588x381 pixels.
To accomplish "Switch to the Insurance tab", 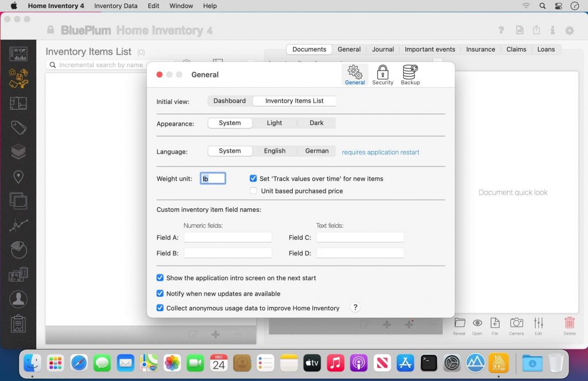I will 480,49.
